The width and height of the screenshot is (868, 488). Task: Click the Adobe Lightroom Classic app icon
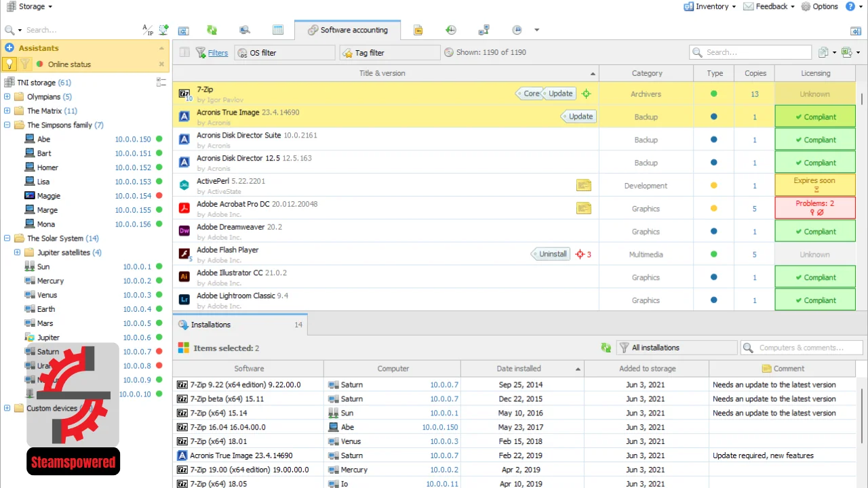coord(184,300)
